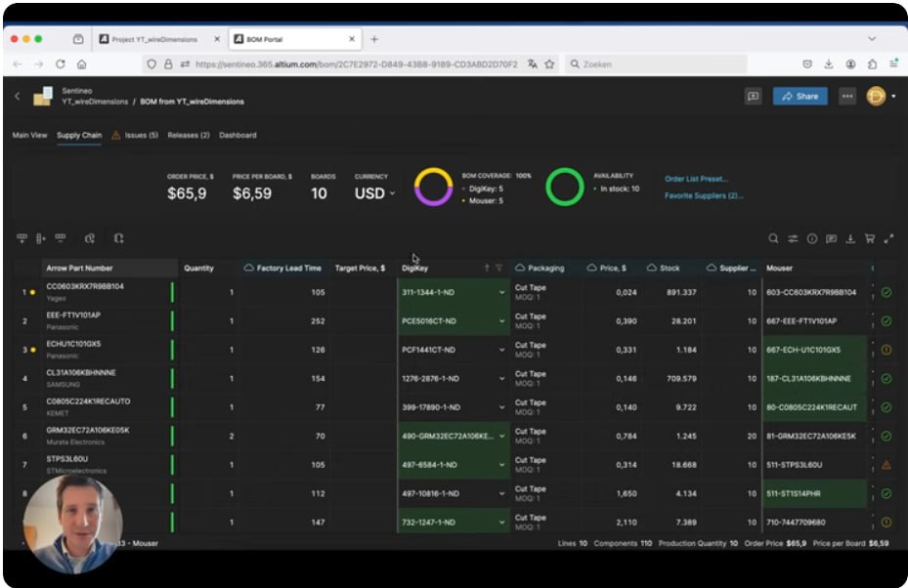Click the add column icon in BOM toolbar
Image resolution: width=908 pixels, height=588 pixels.
point(40,238)
